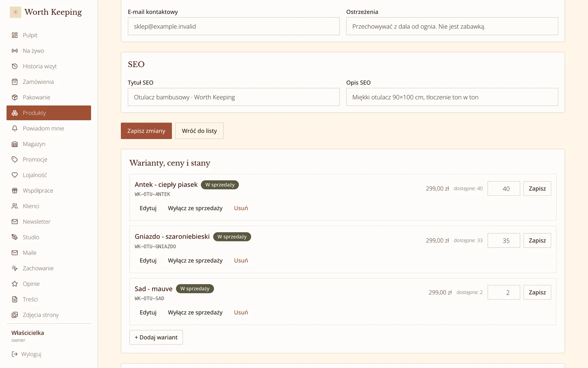The height and width of the screenshot is (368, 588).
Task: Click the Opinie star icon
Action: click(x=15, y=284)
